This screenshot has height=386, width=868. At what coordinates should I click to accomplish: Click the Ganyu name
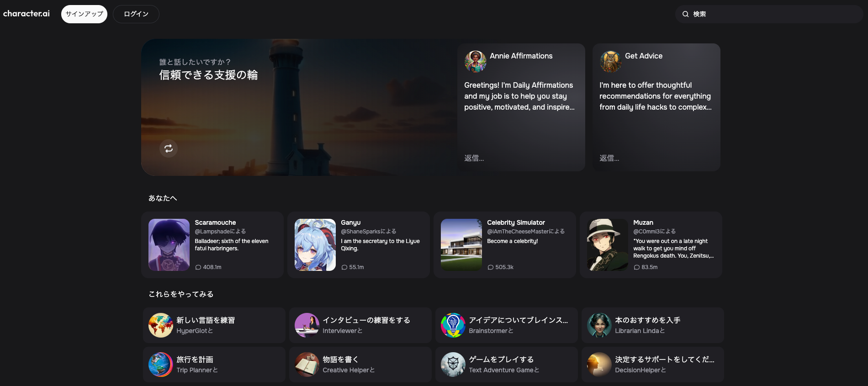(351, 222)
